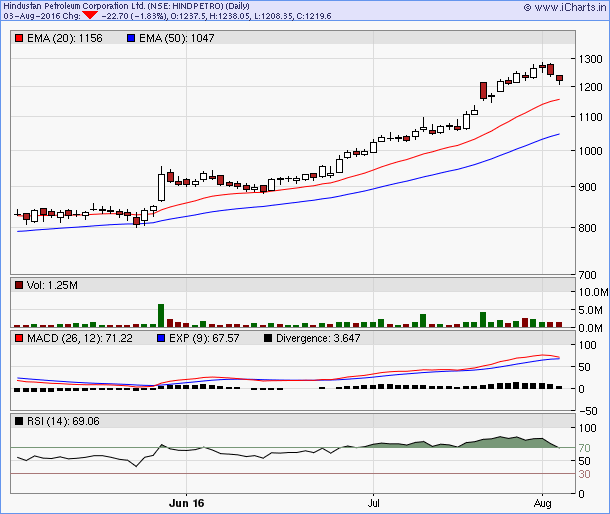Click the green RSI 70 overbought level label

pyautogui.click(x=584, y=448)
